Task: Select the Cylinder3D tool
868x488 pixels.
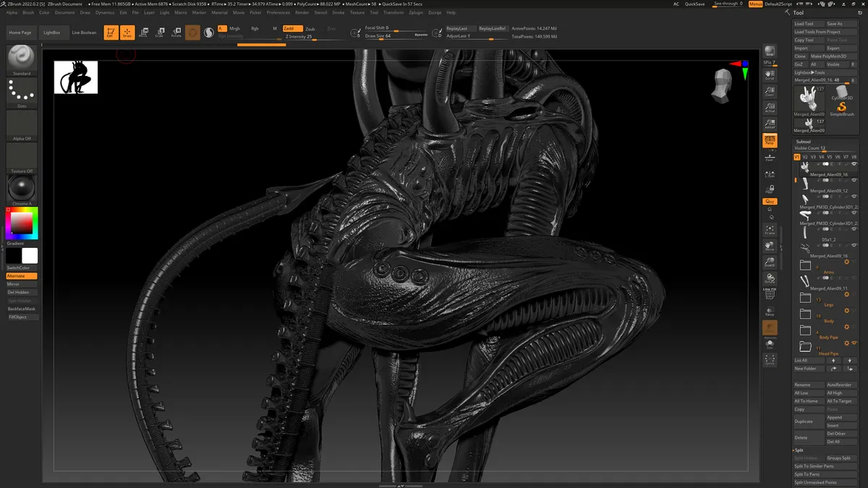Action: pyautogui.click(x=842, y=93)
